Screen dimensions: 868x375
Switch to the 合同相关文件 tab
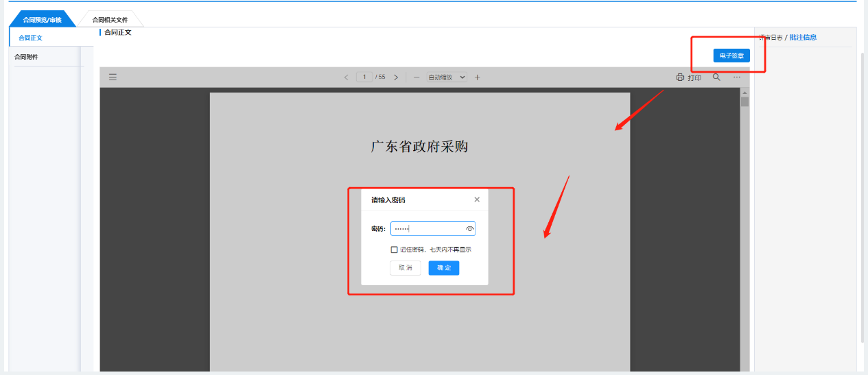(x=110, y=20)
